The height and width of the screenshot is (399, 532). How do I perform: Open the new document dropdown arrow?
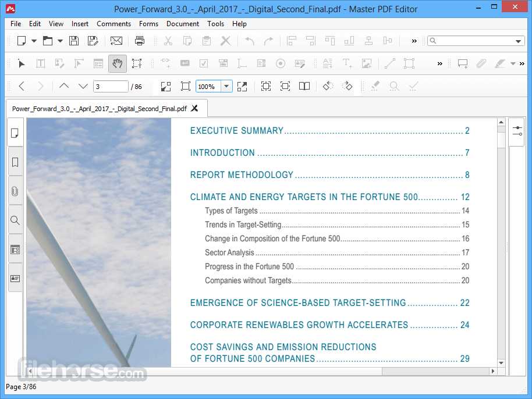(x=34, y=41)
